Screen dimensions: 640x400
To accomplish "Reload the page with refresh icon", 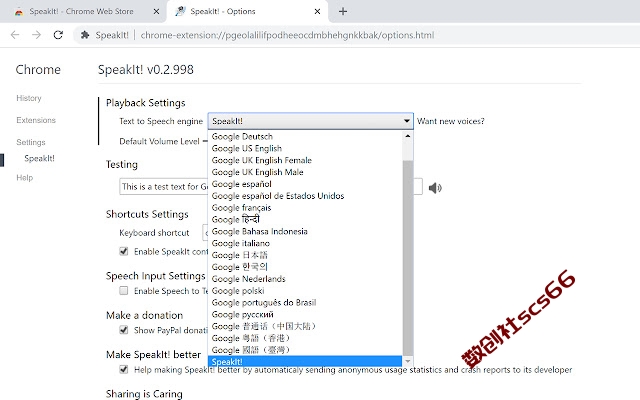I will [58, 35].
